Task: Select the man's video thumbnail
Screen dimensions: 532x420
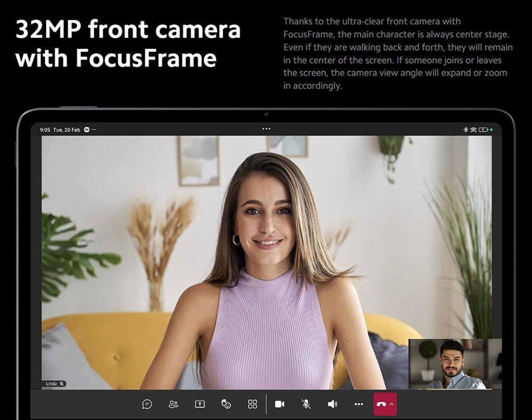Action: [455, 366]
